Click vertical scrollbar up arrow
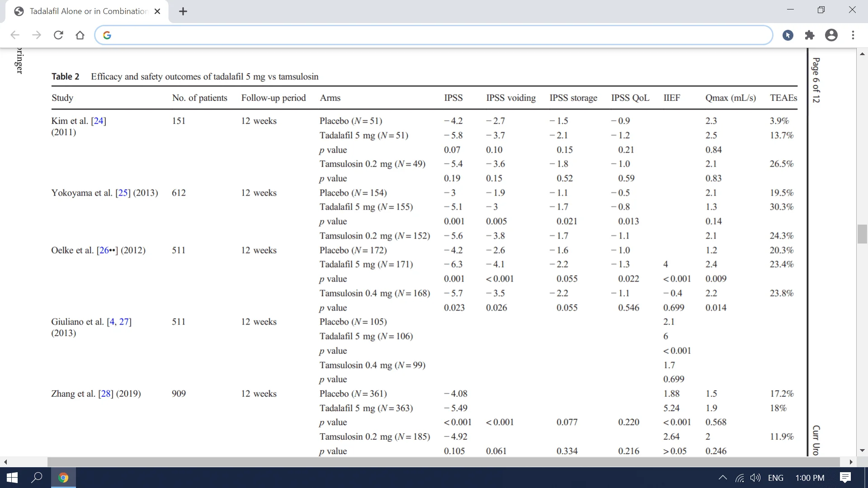 click(862, 54)
